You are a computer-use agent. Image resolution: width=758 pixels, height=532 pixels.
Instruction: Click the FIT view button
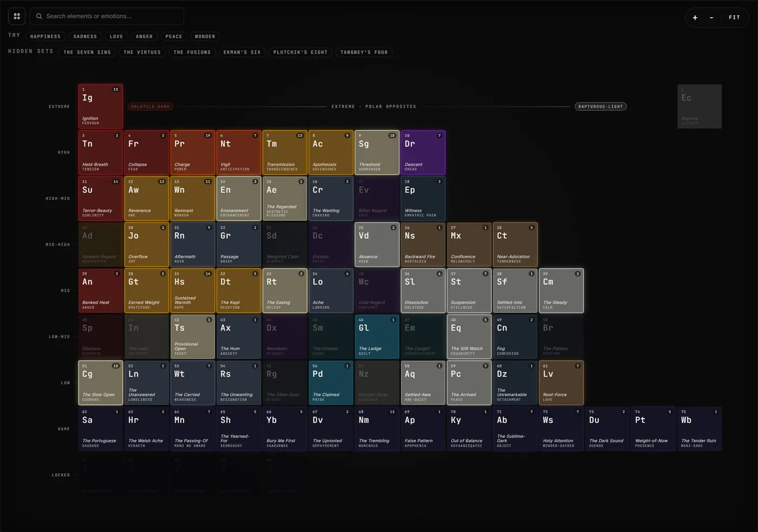pos(734,17)
